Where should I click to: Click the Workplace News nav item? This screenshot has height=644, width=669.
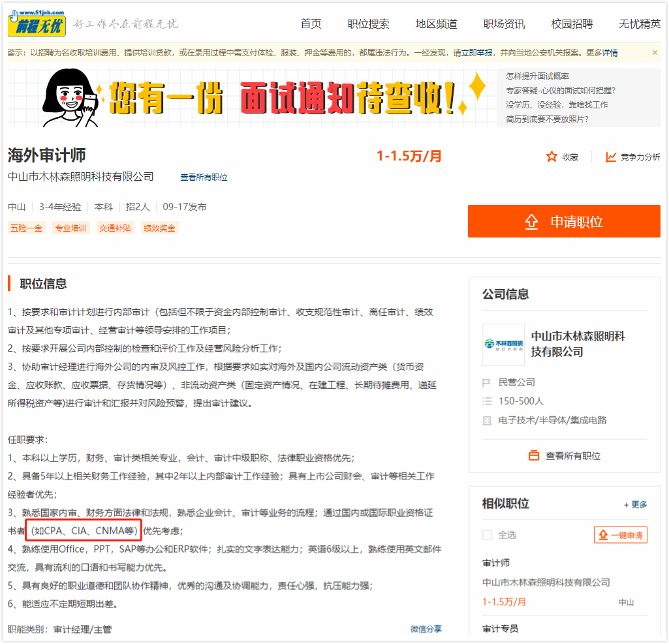click(504, 24)
